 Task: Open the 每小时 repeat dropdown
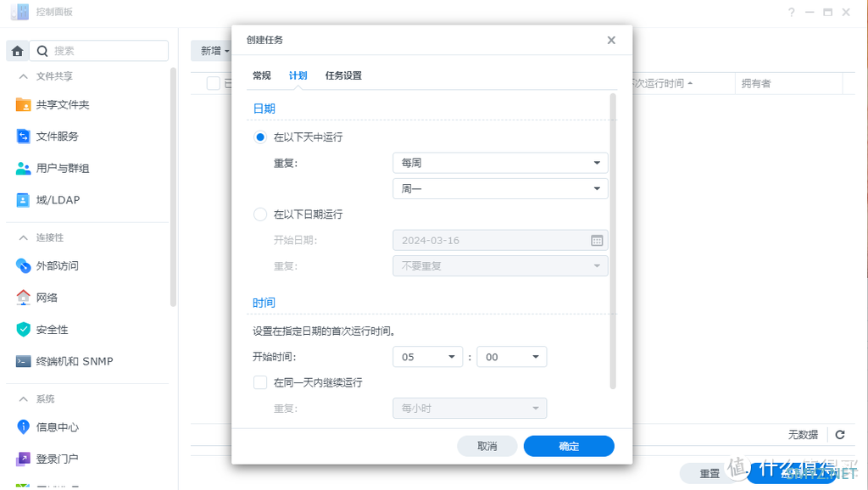470,408
